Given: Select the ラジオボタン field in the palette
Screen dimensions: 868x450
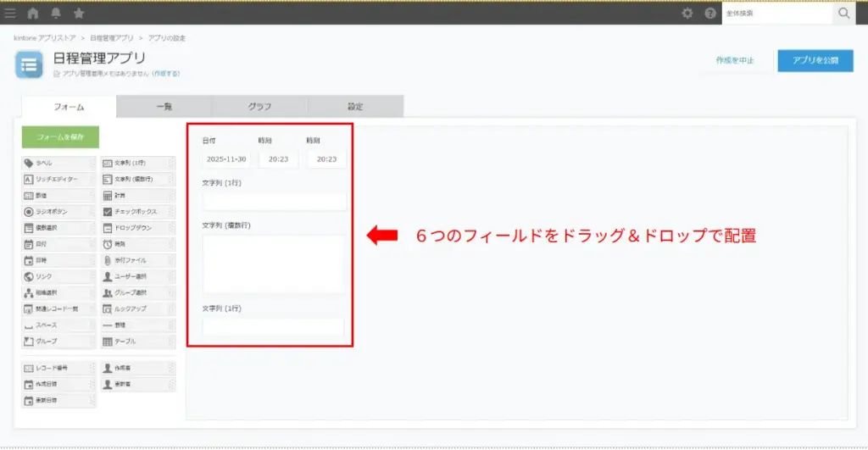Looking at the screenshot, I should [x=58, y=211].
